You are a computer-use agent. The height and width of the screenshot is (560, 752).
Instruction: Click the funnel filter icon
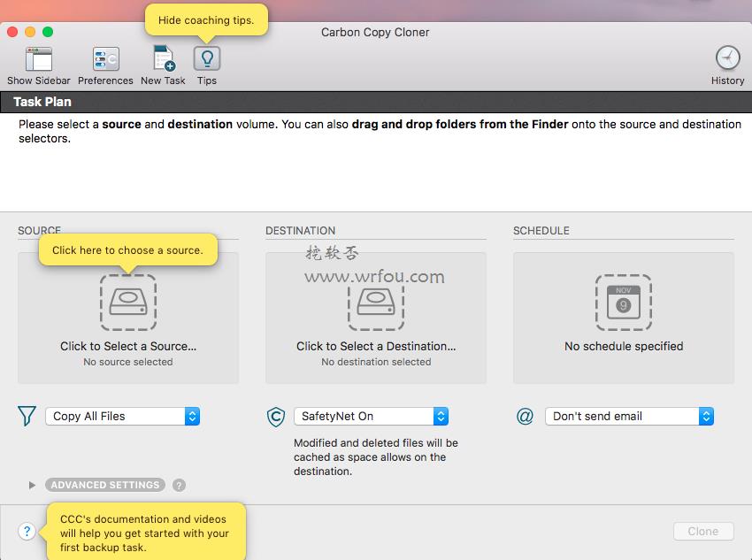pyautogui.click(x=27, y=416)
